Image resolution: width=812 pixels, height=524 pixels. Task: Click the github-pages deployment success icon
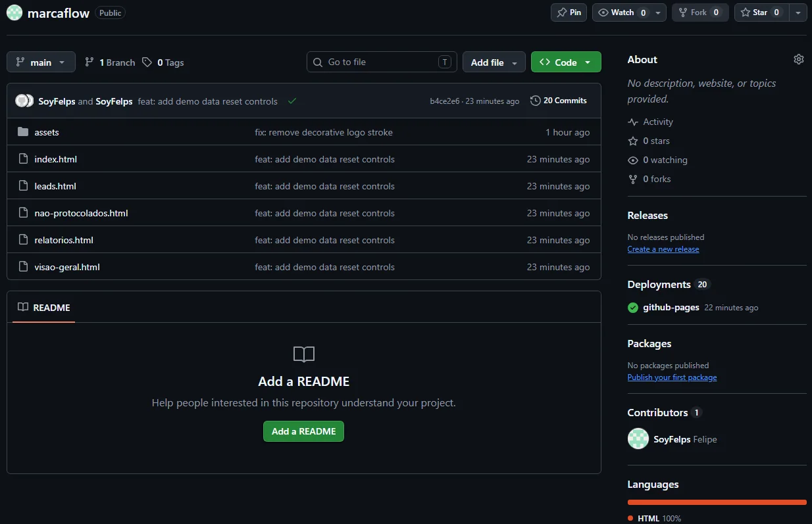(x=633, y=308)
